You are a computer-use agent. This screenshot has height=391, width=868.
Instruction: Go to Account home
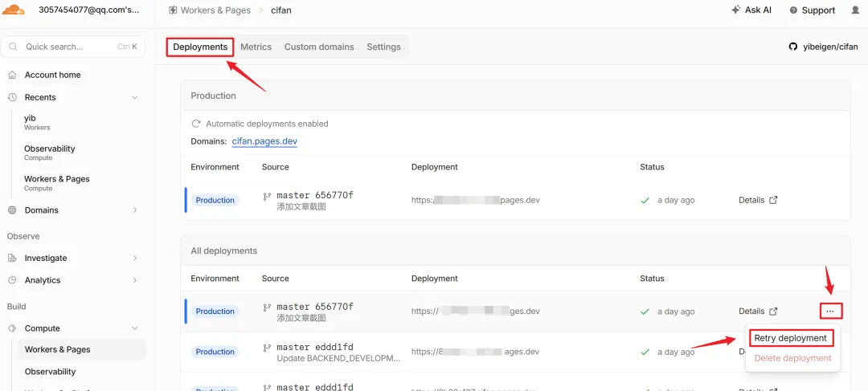point(52,75)
